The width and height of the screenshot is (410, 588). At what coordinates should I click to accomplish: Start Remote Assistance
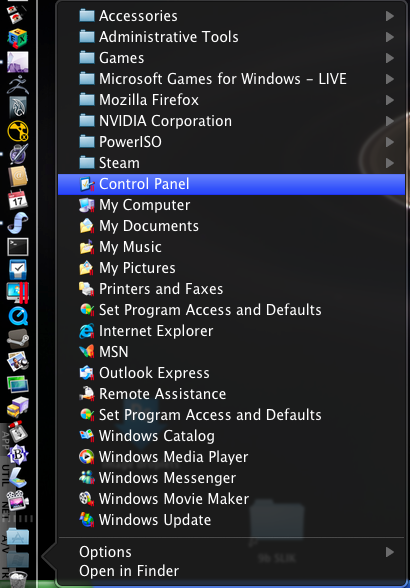(231, 394)
